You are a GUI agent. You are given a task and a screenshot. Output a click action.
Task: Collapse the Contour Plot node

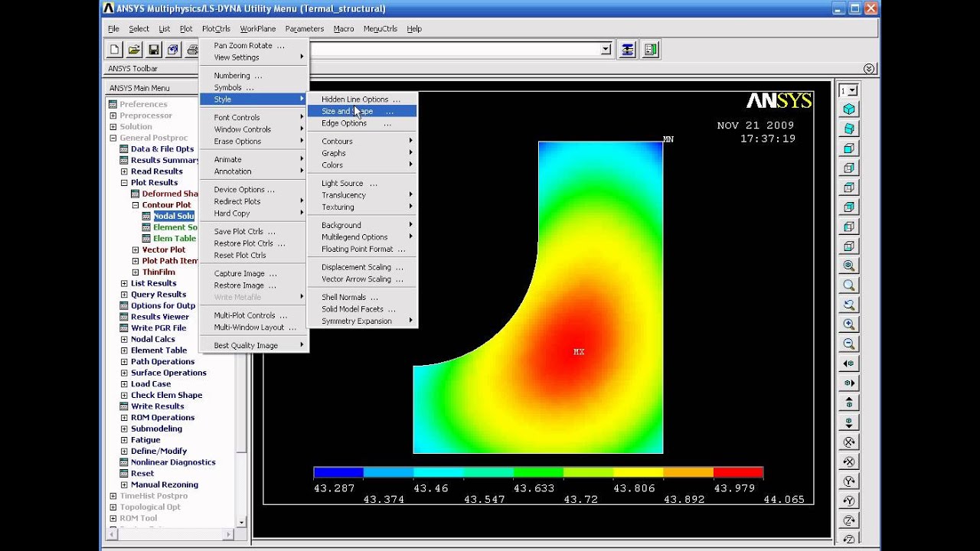tap(136, 205)
